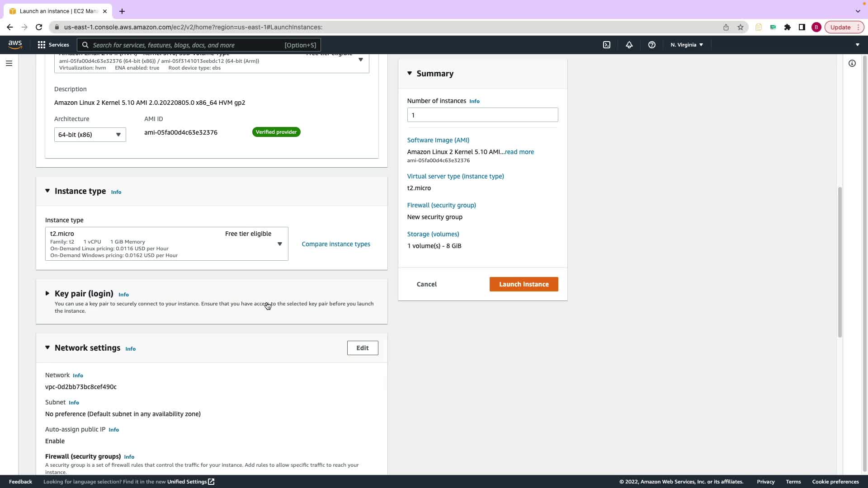Open the notifications bell icon

coord(629,45)
